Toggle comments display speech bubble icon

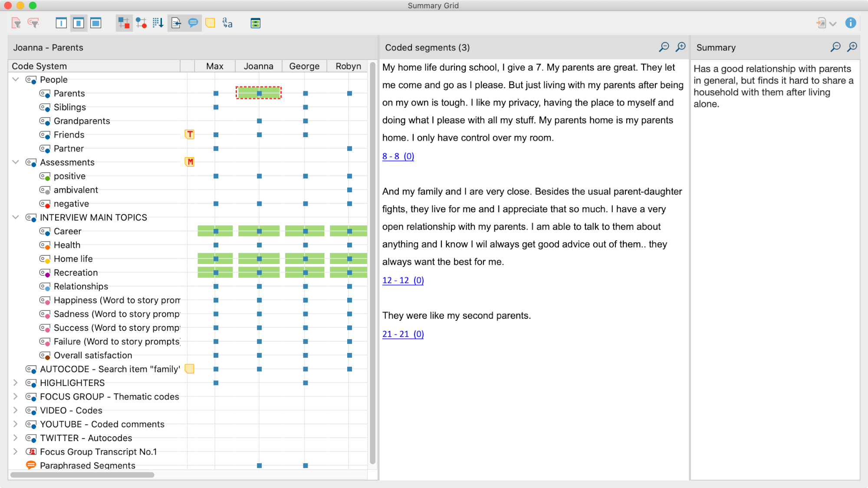pyautogui.click(x=193, y=23)
